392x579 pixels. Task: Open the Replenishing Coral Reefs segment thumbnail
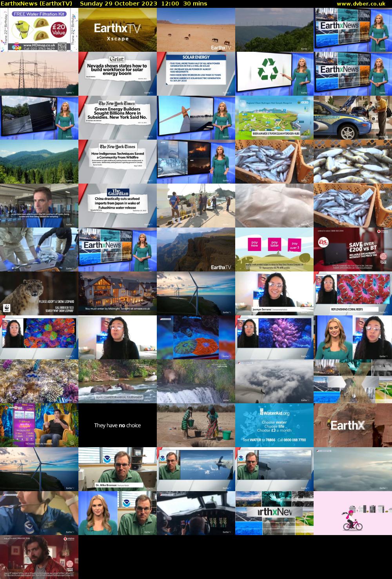coord(353,293)
